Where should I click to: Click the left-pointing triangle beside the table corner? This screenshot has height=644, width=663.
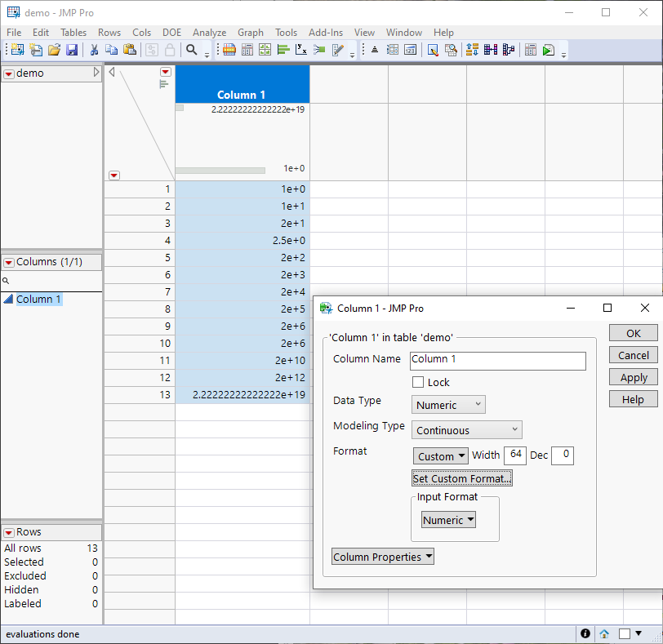(112, 72)
